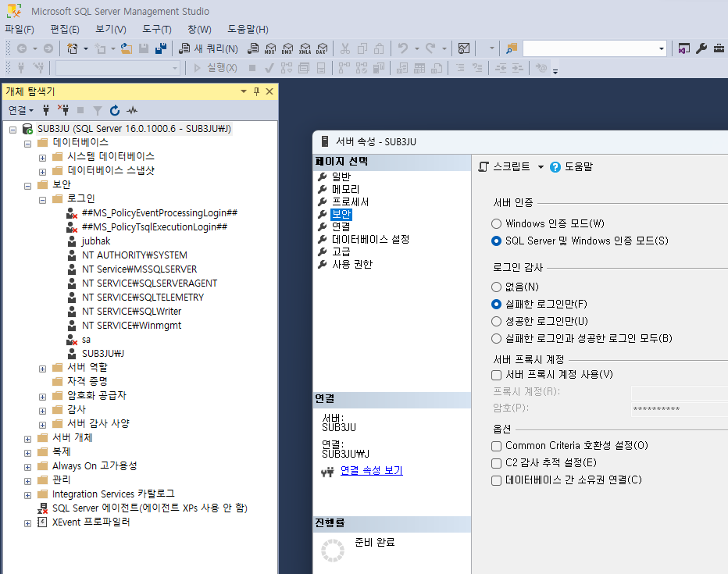728x574 pixels.
Task: Select the 메모리 page
Action: tap(346, 189)
